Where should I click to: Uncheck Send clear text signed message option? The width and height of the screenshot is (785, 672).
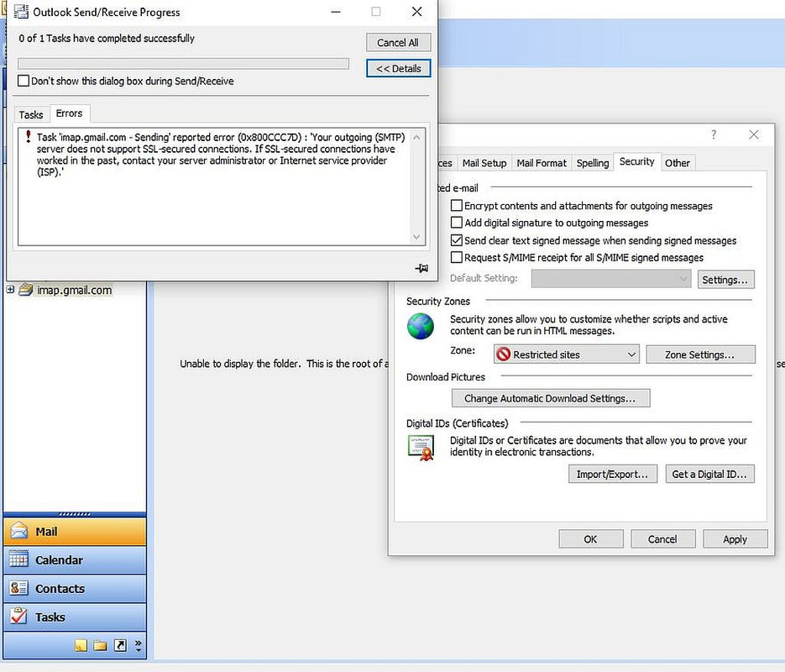click(x=456, y=240)
